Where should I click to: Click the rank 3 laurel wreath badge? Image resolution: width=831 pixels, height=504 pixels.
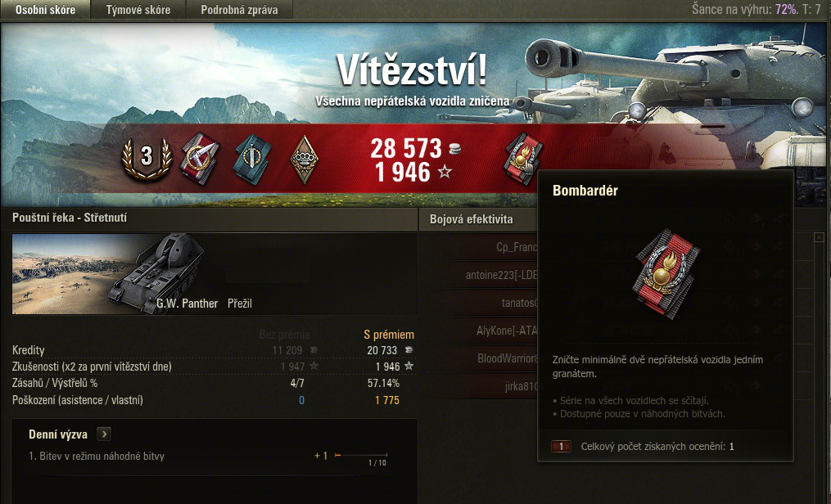147,157
